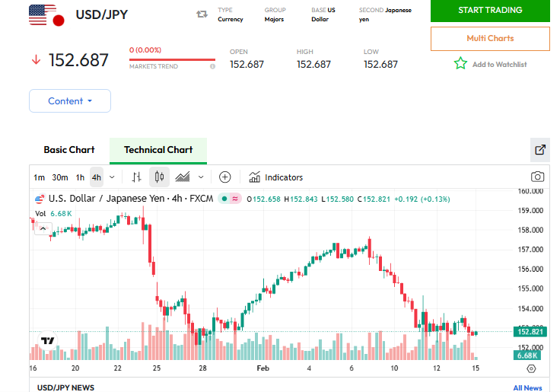This screenshot has height=392, width=560.
Task: Open chart in new window icon
Action: pyautogui.click(x=540, y=150)
